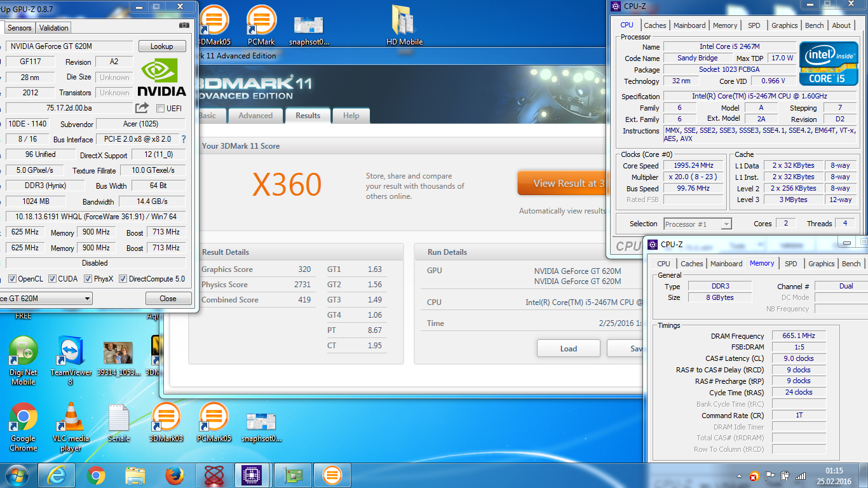This screenshot has width=868, height=488.
Task: Click the DRAM Frequency value 665.1 MHz
Action: (x=799, y=336)
